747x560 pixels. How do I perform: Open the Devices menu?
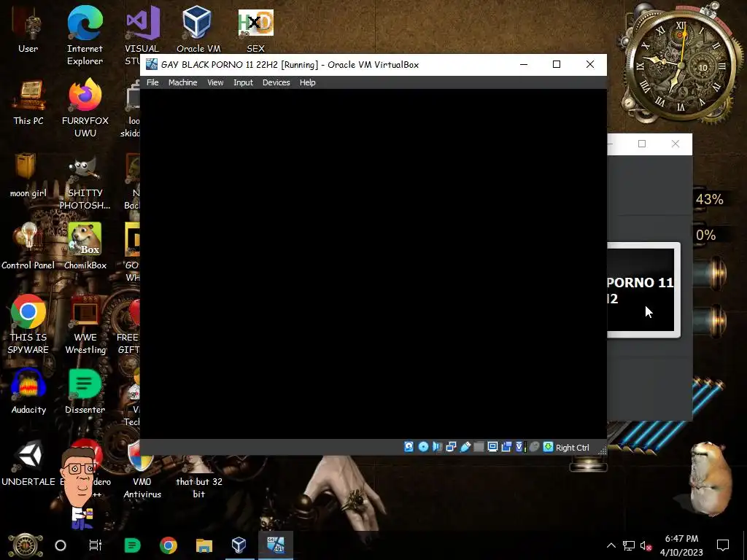coord(276,82)
